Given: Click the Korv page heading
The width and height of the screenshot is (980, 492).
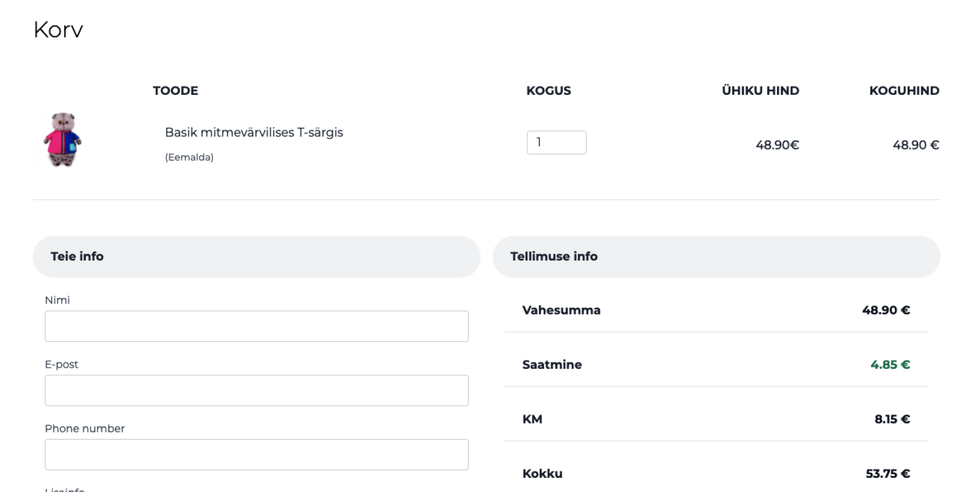Looking at the screenshot, I should coord(58,30).
